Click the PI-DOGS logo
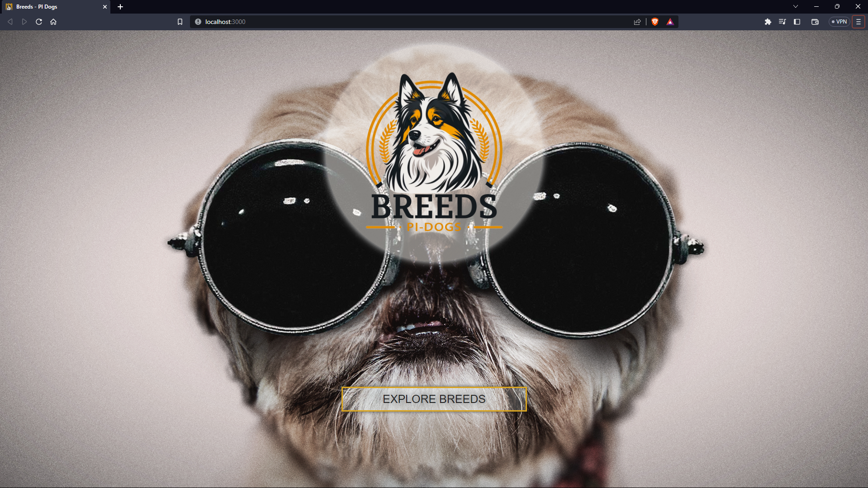868x488 pixels. [434, 149]
